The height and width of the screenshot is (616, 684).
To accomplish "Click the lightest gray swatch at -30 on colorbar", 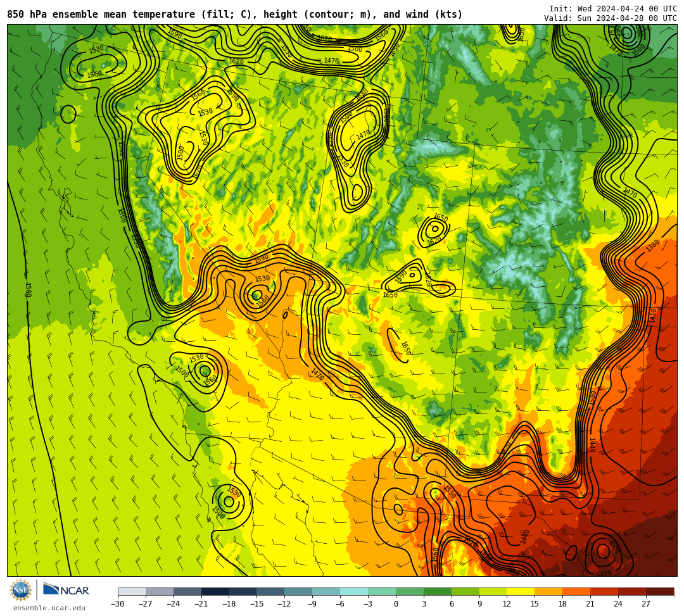I will [132, 591].
